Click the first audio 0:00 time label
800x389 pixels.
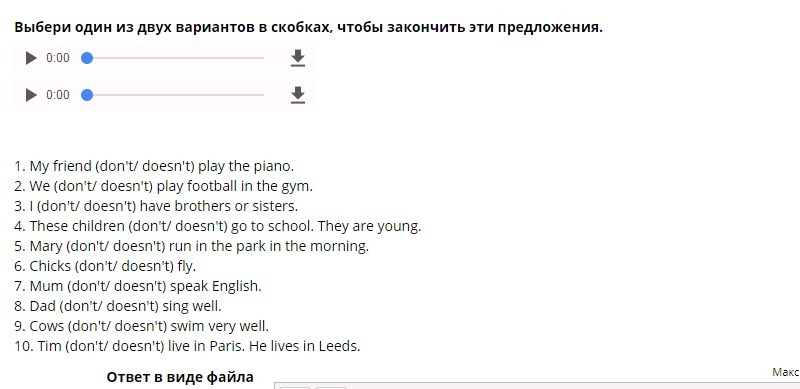(58, 58)
